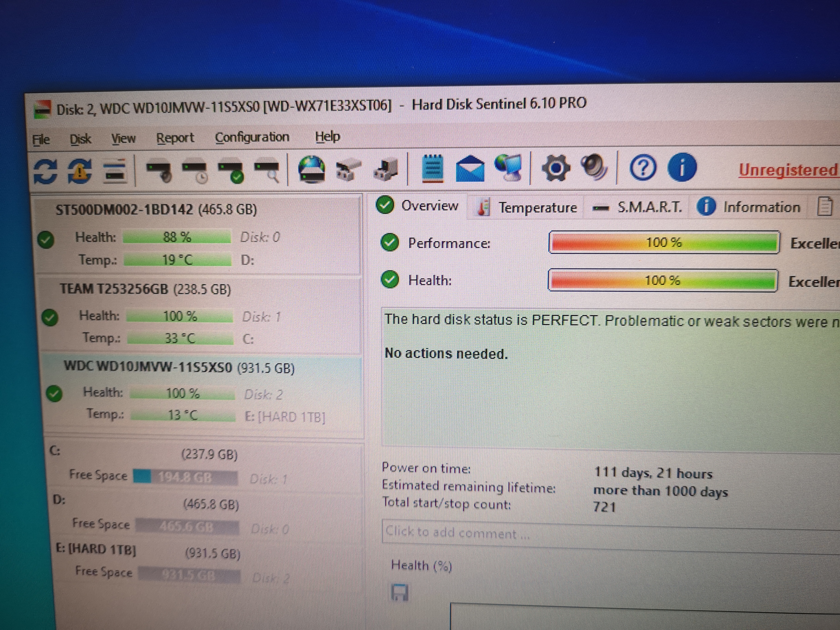Viewport: 840px width, 630px height.
Task: Click the 'No actions needed.' text
Action: [446, 353]
